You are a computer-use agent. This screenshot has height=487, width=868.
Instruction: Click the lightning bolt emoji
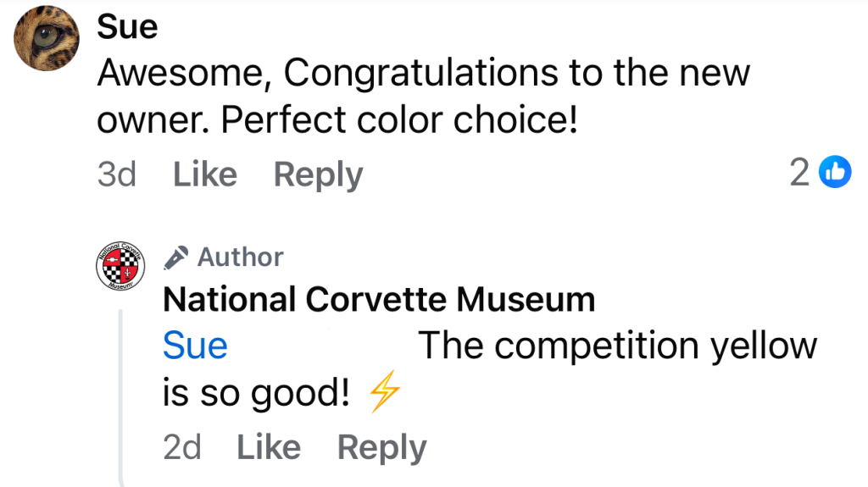tap(385, 393)
